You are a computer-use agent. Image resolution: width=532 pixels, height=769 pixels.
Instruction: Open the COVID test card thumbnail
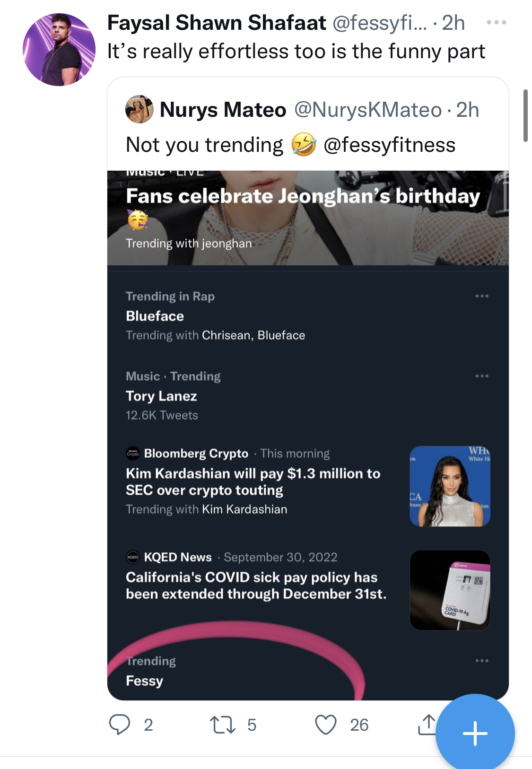[x=450, y=590]
